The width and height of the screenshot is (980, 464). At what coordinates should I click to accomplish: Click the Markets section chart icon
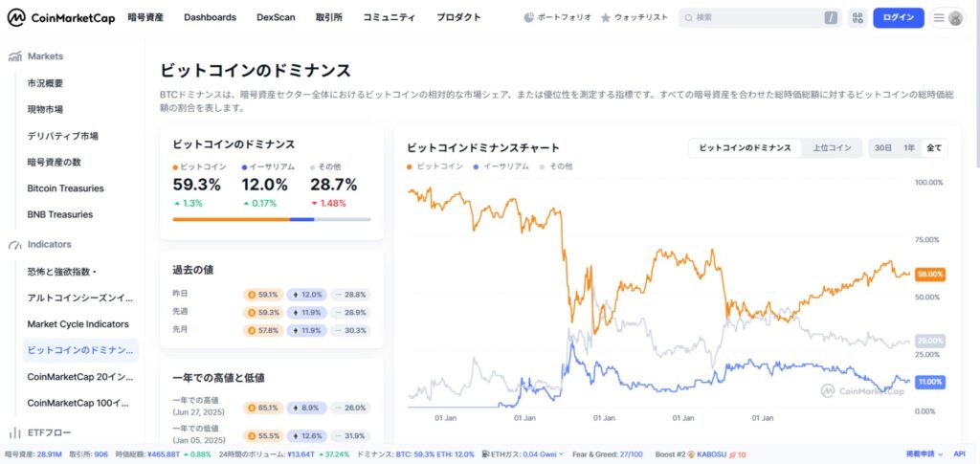pyautogui.click(x=15, y=56)
